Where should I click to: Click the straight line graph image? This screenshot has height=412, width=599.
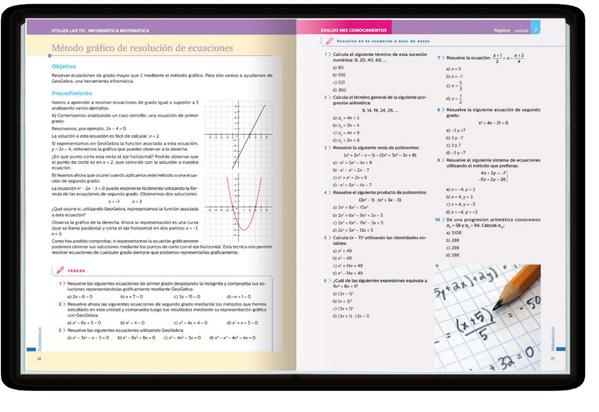coord(238,135)
